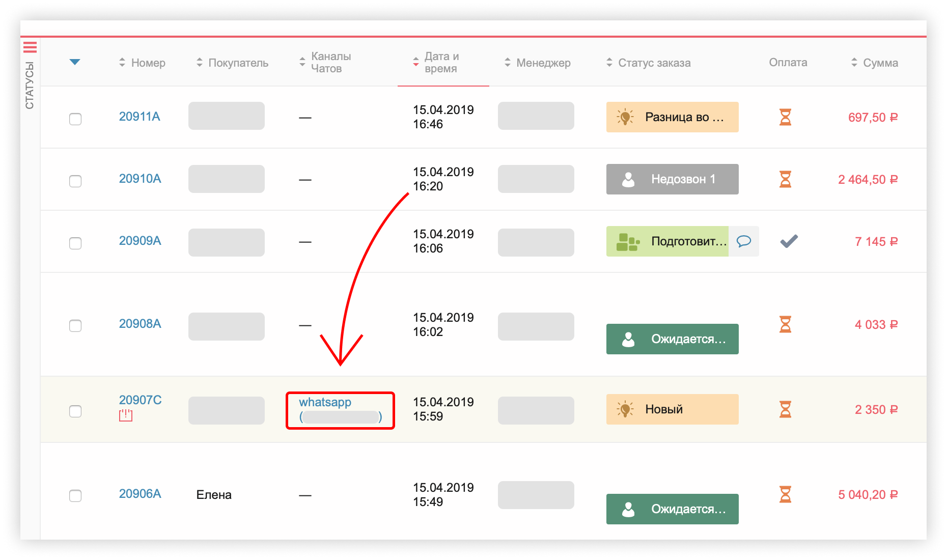Open the comment bubble on order 20909A
The image size is (947, 560).
tap(744, 241)
